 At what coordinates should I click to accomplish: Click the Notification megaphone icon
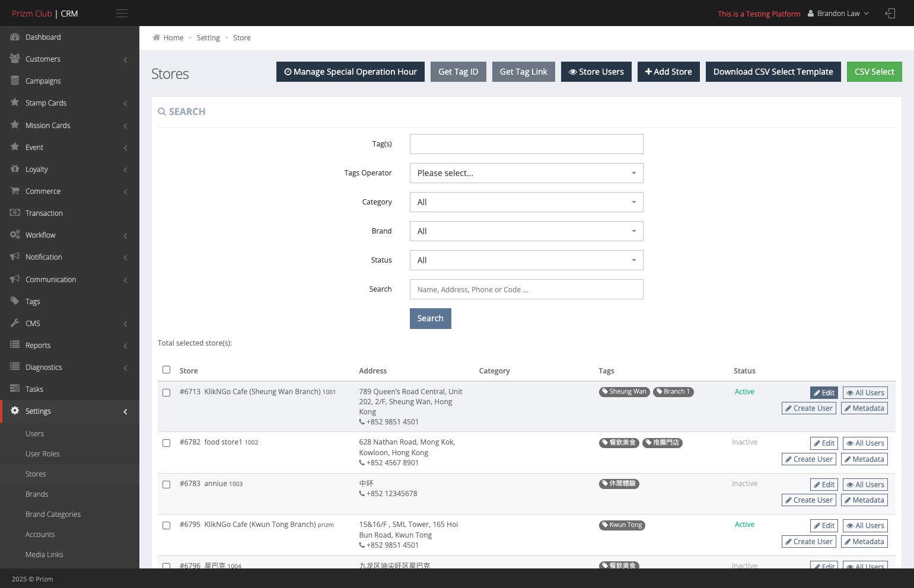15,257
